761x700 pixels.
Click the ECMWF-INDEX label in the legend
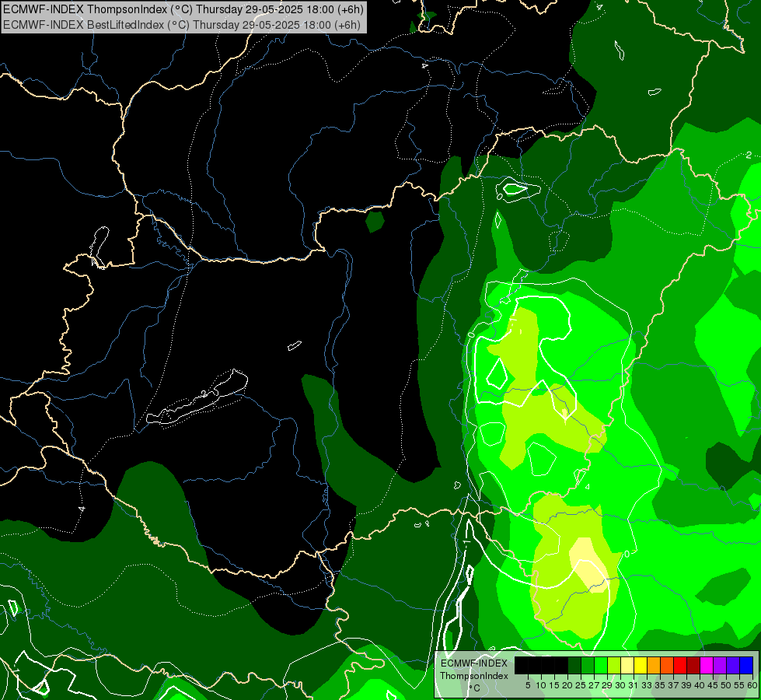pyautogui.click(x=473, y=663)
